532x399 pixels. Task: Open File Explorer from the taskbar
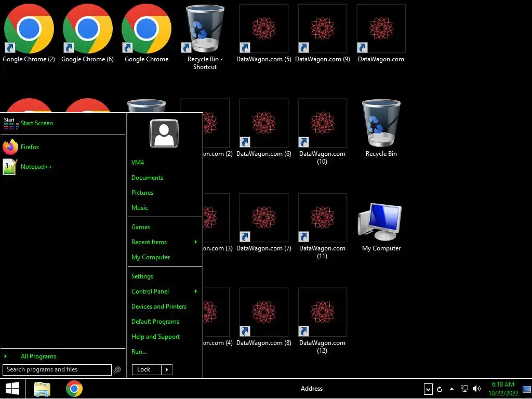(42, 389)
